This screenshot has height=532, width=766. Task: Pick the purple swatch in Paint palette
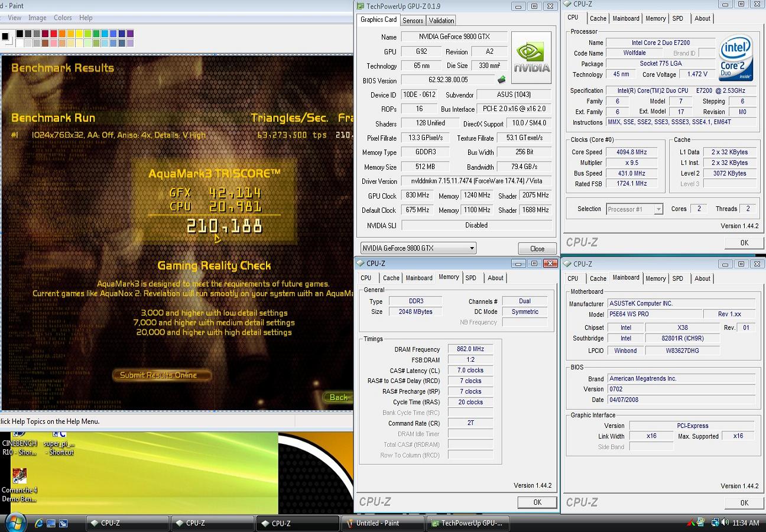tap(130, 34)
